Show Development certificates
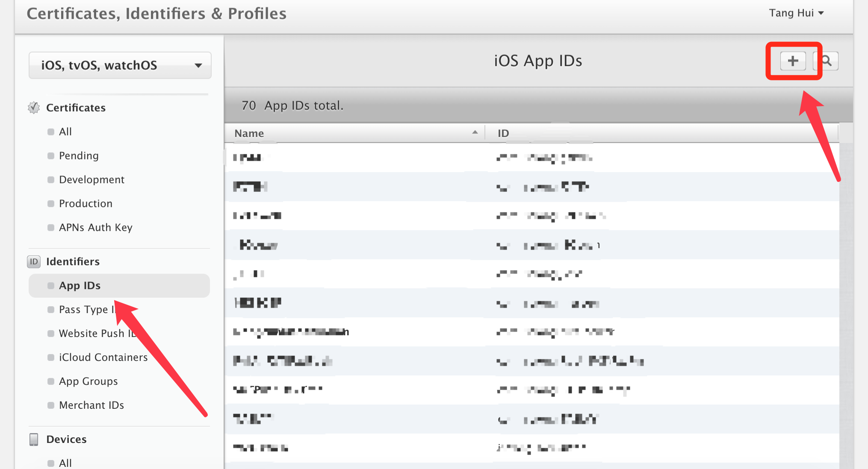The width and height of the screenshot is (868, 469). tap(92, 179)
